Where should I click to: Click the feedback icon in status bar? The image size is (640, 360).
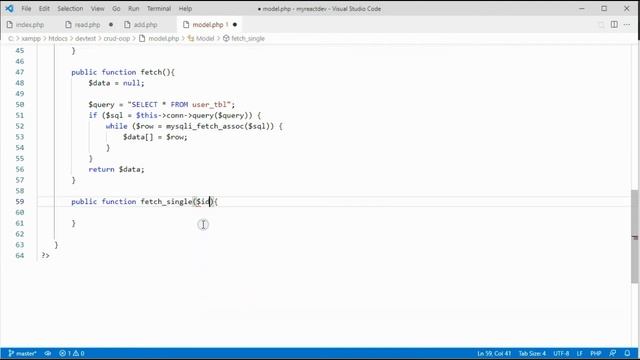pos(613,353)
